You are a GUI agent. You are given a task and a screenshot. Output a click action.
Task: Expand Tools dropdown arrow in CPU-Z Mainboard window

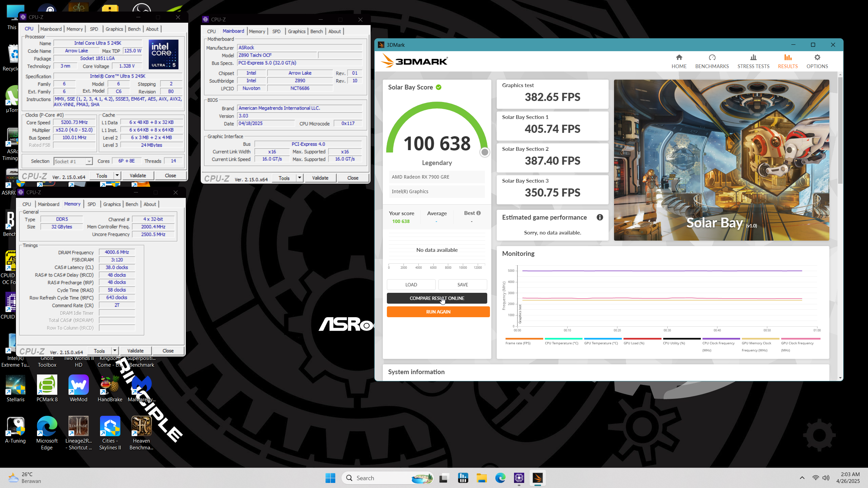299,178
